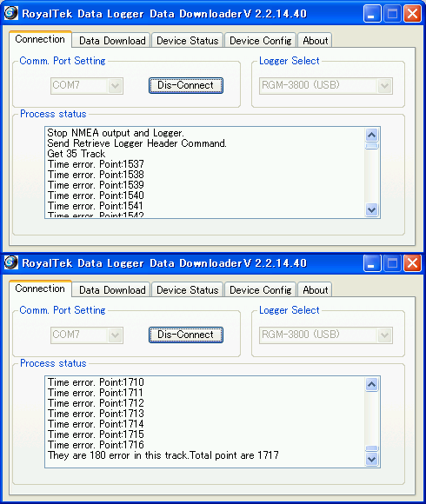426x504 pixels.
Task: Open About tab in lower window
Action: pos(315,290)
